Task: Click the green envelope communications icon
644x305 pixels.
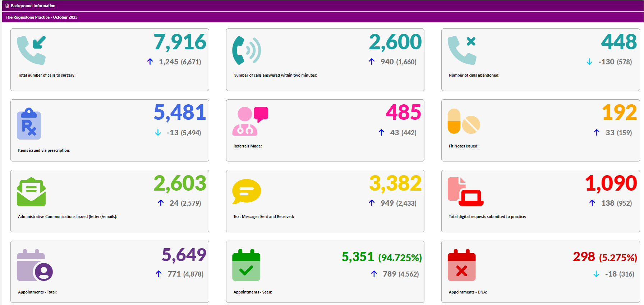Action: 31,192
